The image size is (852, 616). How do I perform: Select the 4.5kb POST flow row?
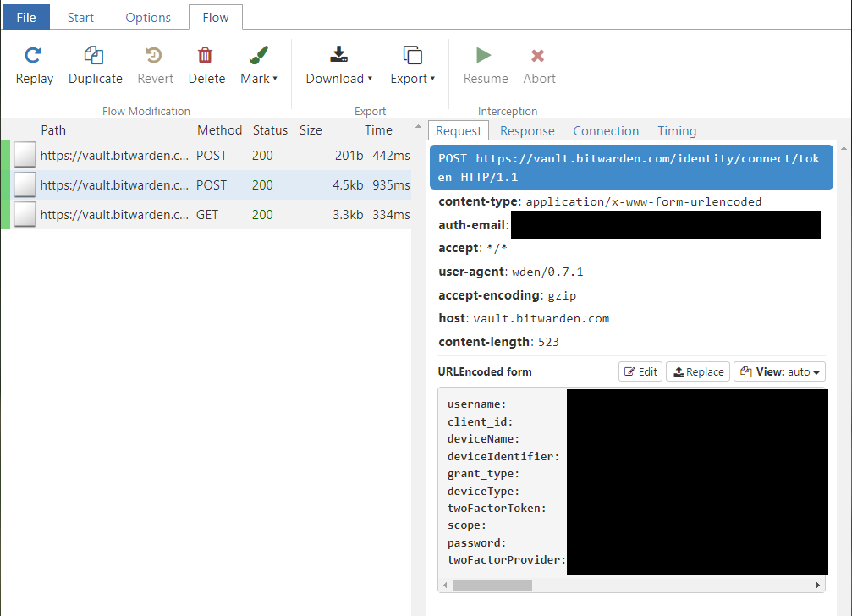206,185
